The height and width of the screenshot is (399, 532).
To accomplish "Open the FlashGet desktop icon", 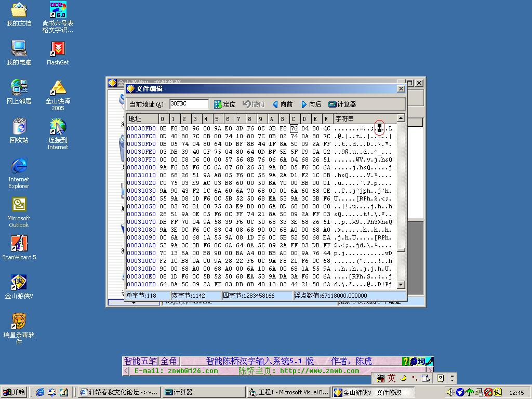I will pyautogui.click(x=58, y=49).
